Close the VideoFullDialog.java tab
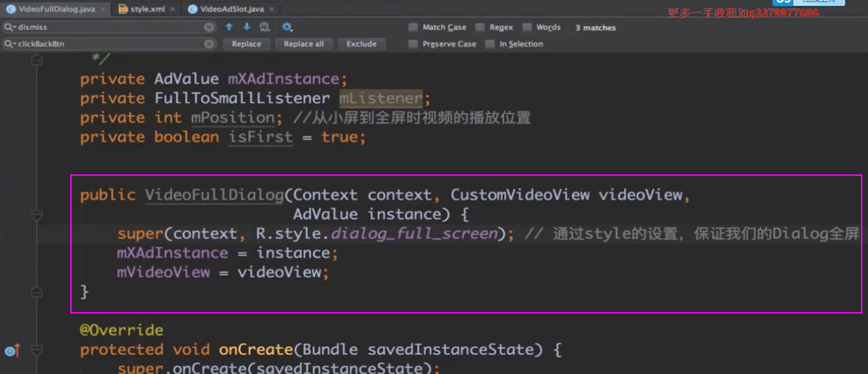 101,10
